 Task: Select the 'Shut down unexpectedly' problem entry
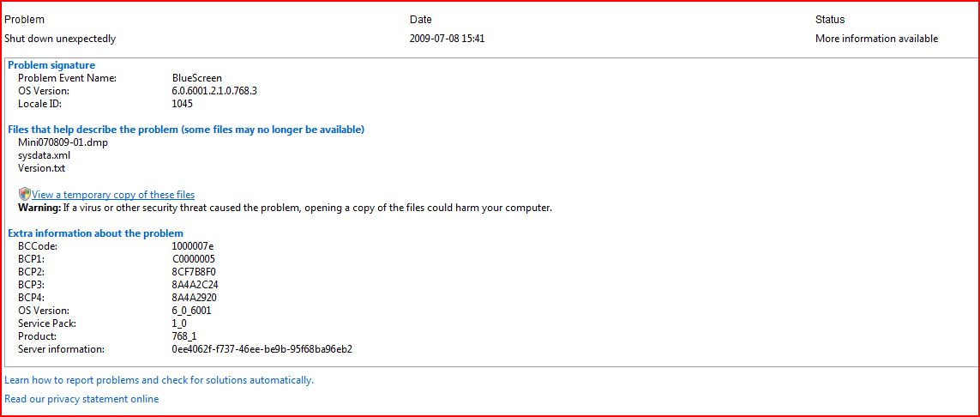pyautogui.click(x=60, y=39)
